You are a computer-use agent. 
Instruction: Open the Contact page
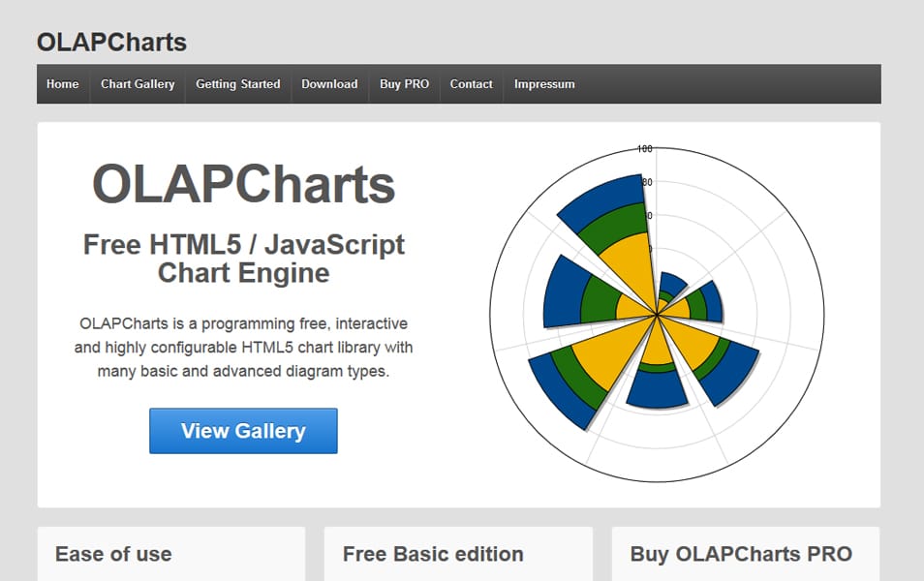coord(471,84)
